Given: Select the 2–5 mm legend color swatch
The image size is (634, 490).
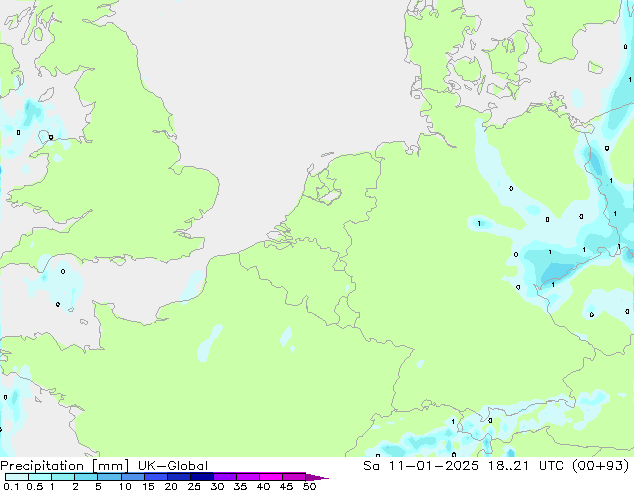Looking at the screenshot, I should tap(86, 477).
